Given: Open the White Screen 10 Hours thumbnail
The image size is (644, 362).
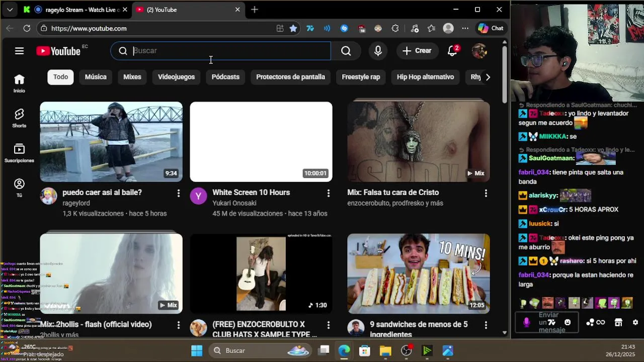Looking at the screenshot, I should point(261,142).
